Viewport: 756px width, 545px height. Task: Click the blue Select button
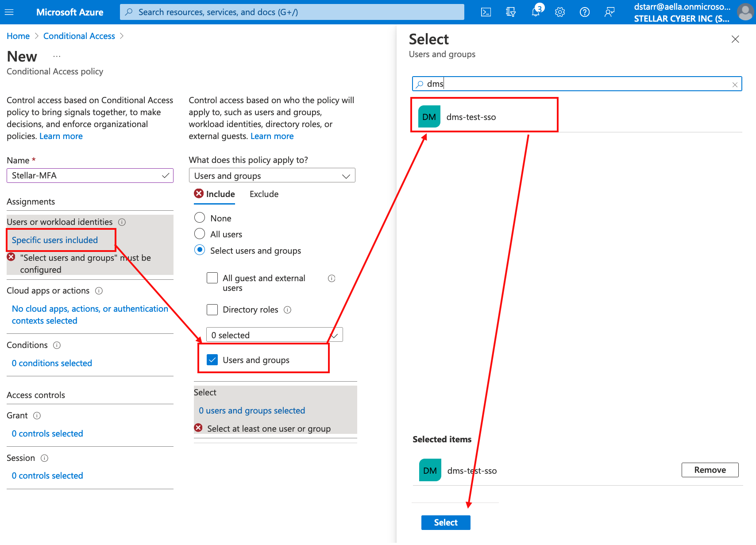point(445,522)
